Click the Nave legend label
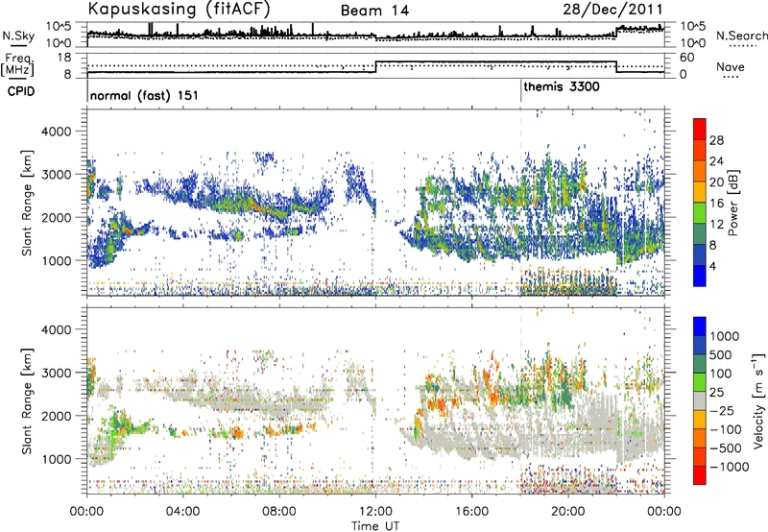768x532 pixels. 730,66
